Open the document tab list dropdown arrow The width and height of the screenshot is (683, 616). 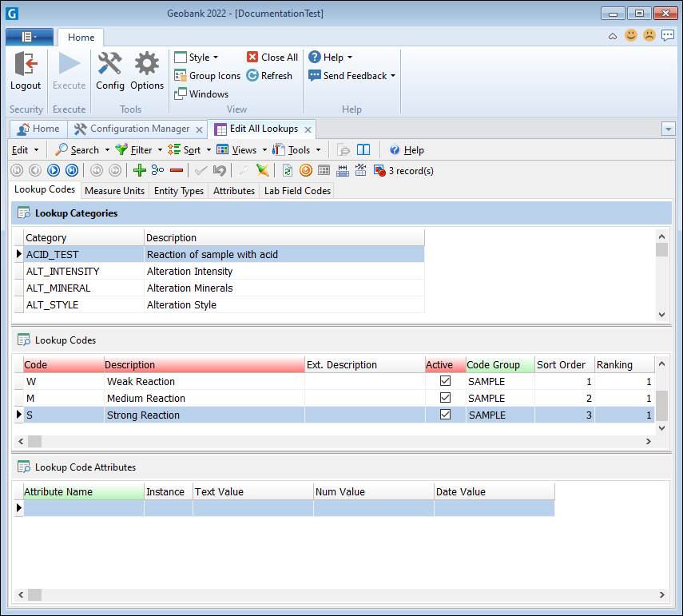pos(668,129)
